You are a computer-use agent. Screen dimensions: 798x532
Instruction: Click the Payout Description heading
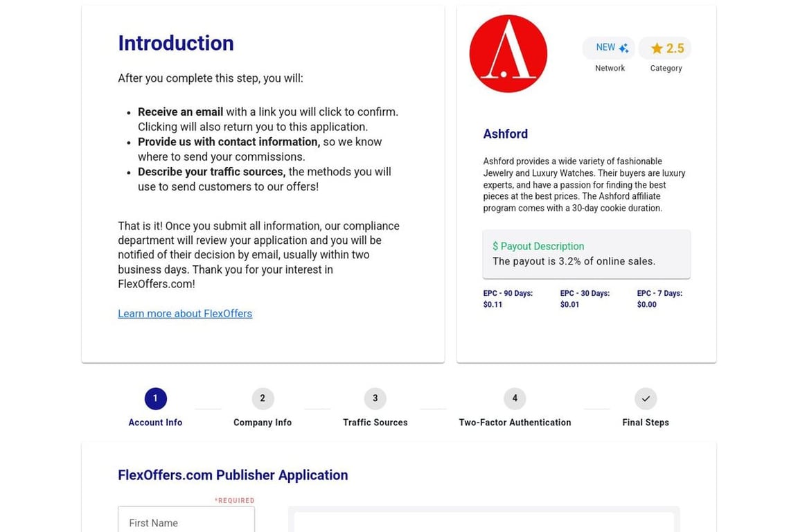[x=538, y=247]
